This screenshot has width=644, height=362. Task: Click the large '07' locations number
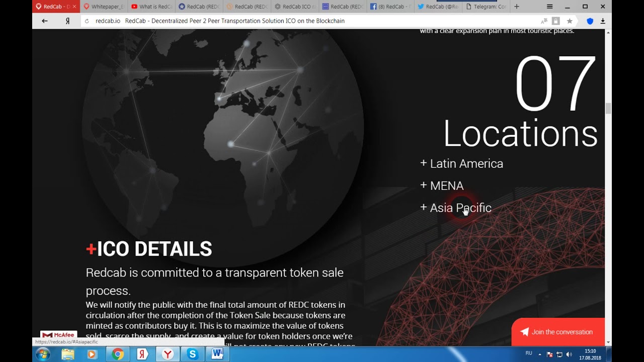[555, 84]
